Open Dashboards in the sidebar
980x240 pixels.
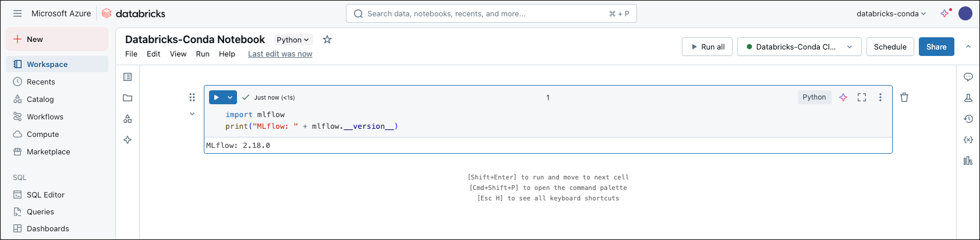[57, 228]
